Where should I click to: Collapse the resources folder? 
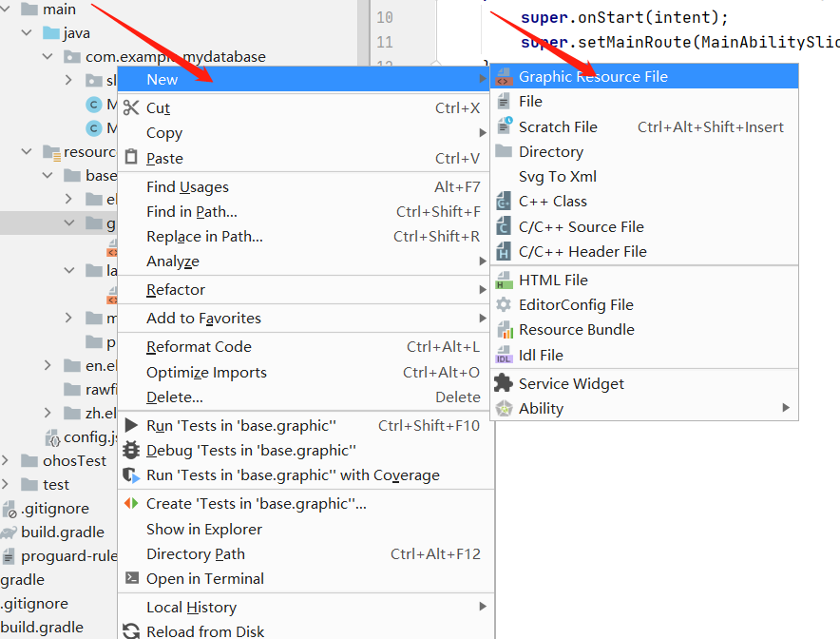(27, 152)
